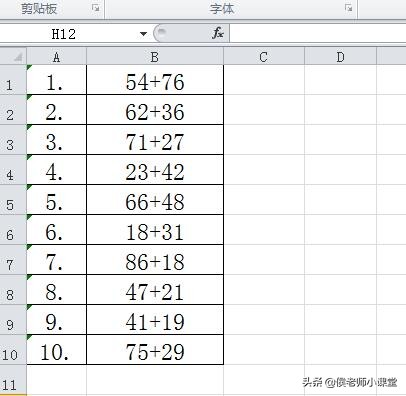Expand the Name Box dropdown arrow
The image size is (406, 396).
tap(143, 34)
